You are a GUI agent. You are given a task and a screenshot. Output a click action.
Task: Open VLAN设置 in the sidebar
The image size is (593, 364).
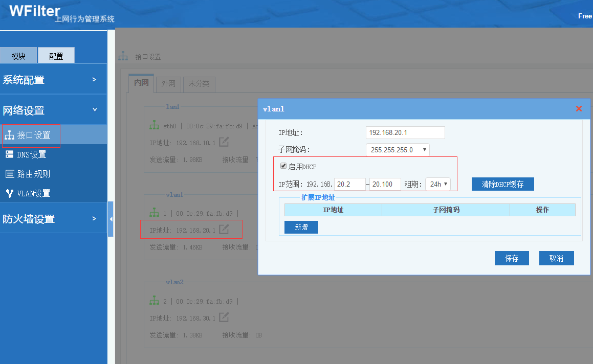tap(33, 193)
